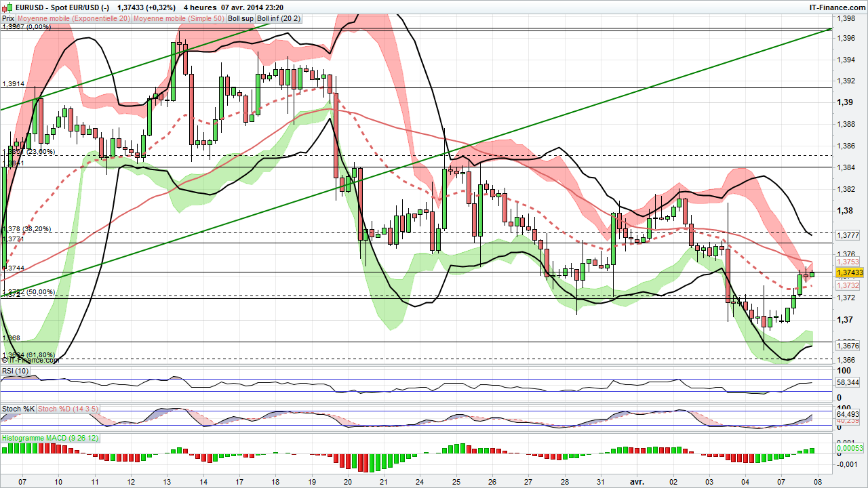Open the Prix legend entry
Viewport: 868px width, 488px height.
[9, 19]
